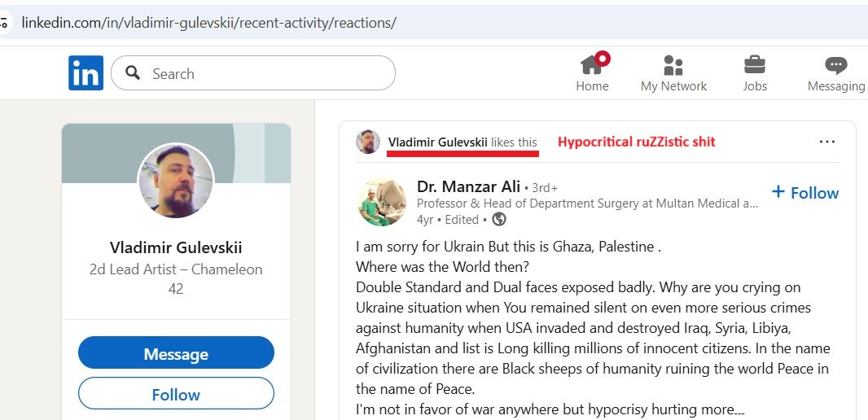The height and width of the screenshot is (420, 868).
Task: Click the globe visibility icon on post
Action: click(499, 219)
